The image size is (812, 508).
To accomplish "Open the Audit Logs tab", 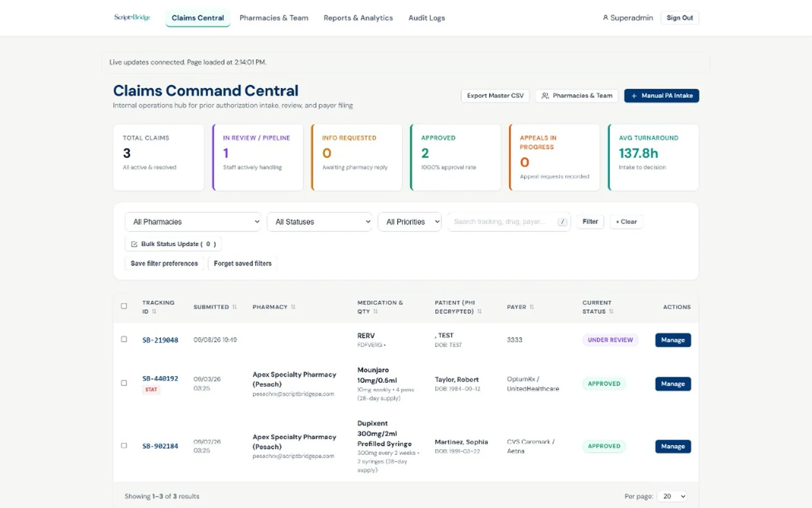I will 427,18.
